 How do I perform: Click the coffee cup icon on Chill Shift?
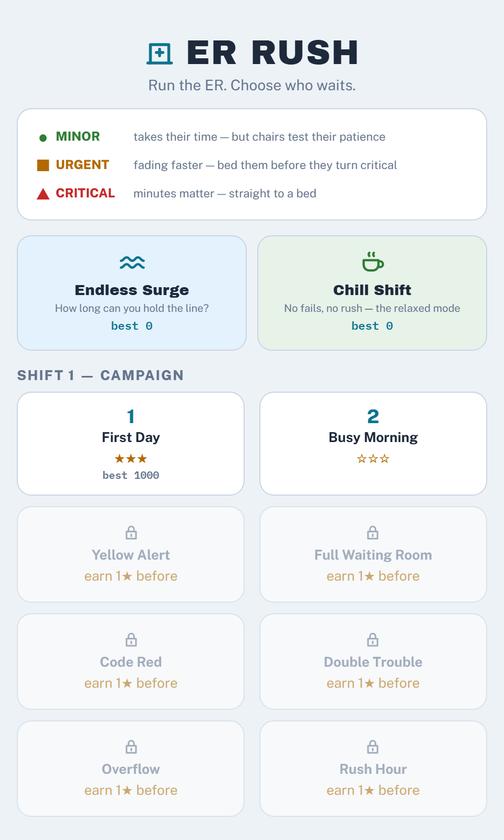pos(373,261)
